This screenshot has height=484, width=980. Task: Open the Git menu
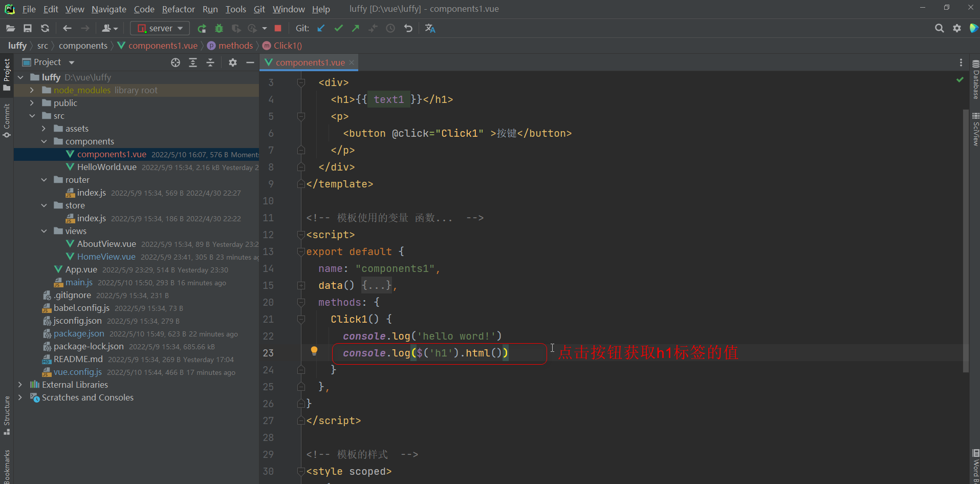[x=259, y=9]
